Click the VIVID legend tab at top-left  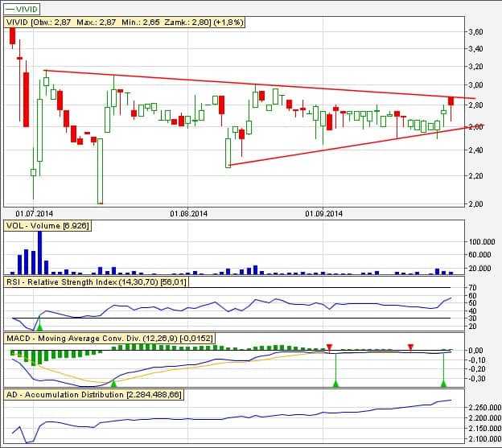[23, 9]
